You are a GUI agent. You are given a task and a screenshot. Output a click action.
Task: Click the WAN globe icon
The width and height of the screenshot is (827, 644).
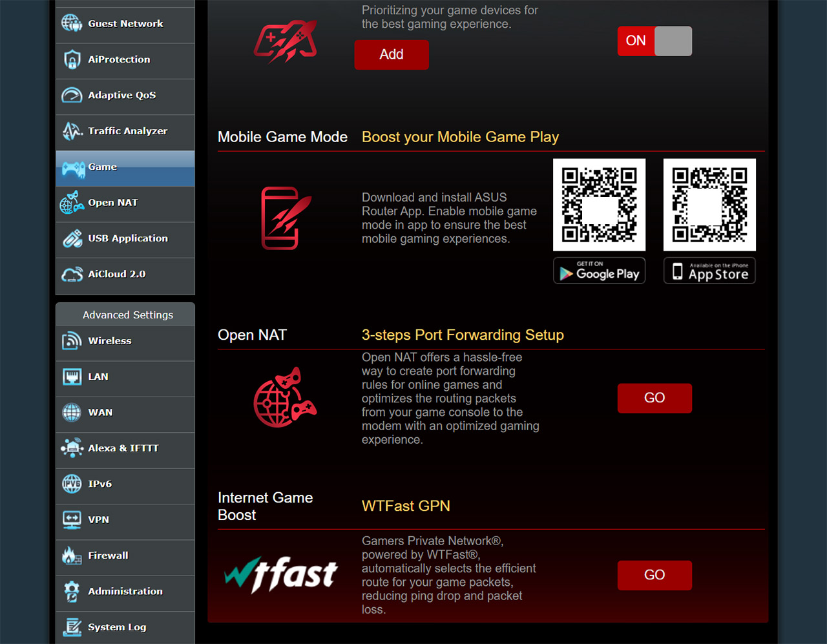pos(72,412)
